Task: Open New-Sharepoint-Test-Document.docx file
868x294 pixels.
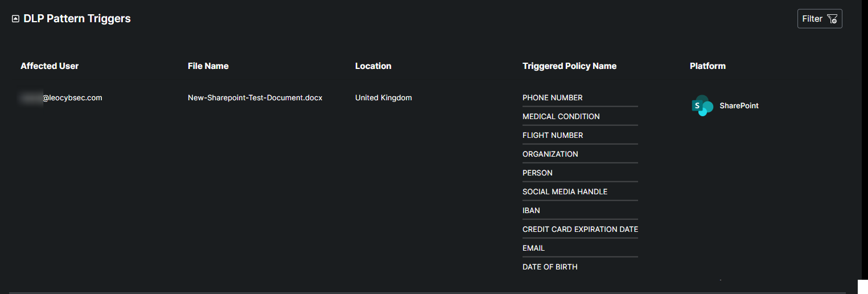Action: [x=255, y=98]
